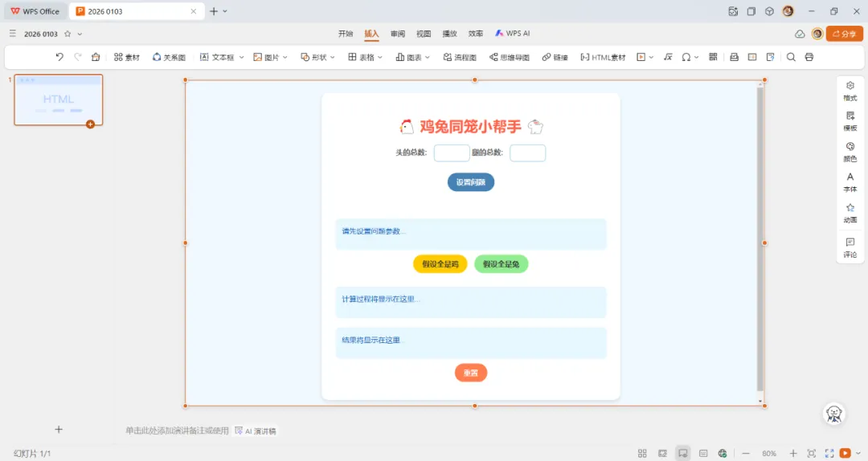Insert a 图片 picture

tap(266, 57)
